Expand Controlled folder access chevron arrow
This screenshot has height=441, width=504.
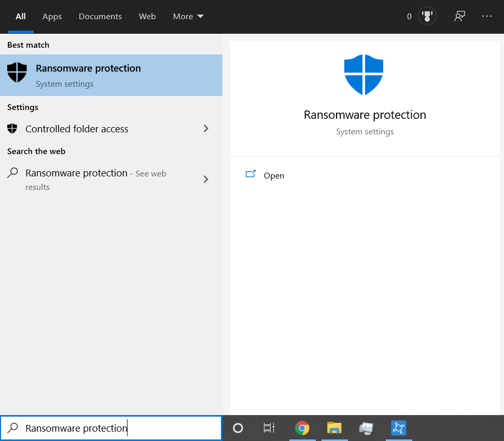point(206,129)
